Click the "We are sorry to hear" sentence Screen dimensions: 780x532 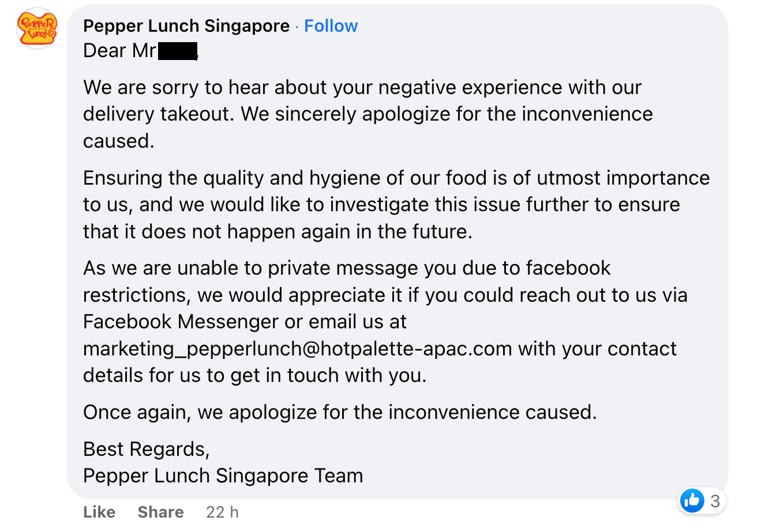tap(362, 87)
